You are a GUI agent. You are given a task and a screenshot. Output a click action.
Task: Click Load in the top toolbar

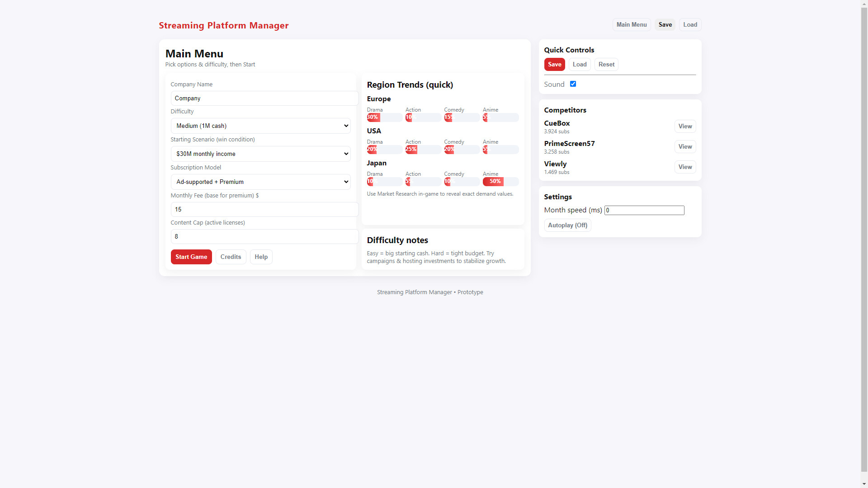(690, 24)
